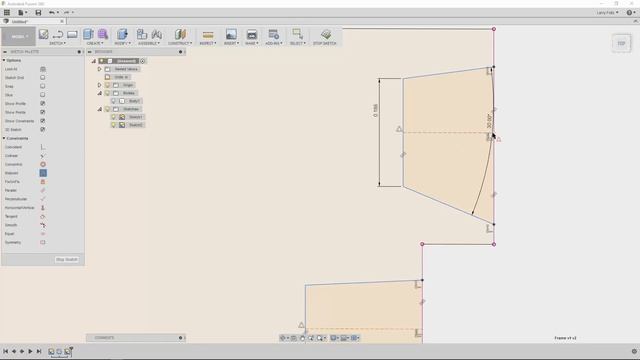Select the highlighted Midpoint constraint icon
This screenshot has height=360, width=640.
[43, 173]
